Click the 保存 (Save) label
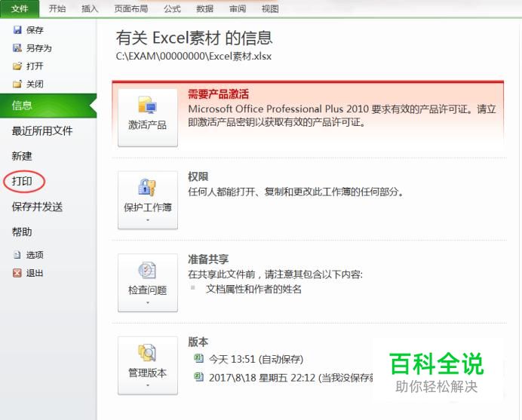The width and height of the screenshot is (522, 420). [x=35, y=30]
